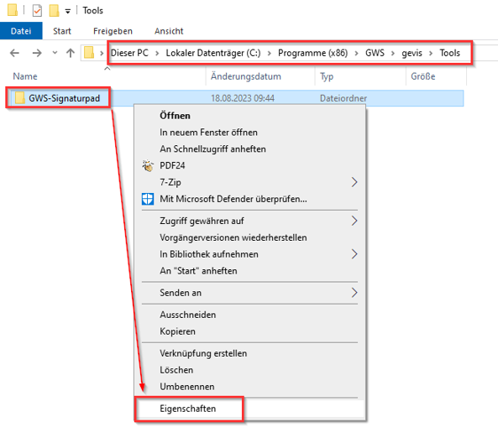Open the quick access toolbar customize dropdown
498x448 pixels.
click(68, 12)
